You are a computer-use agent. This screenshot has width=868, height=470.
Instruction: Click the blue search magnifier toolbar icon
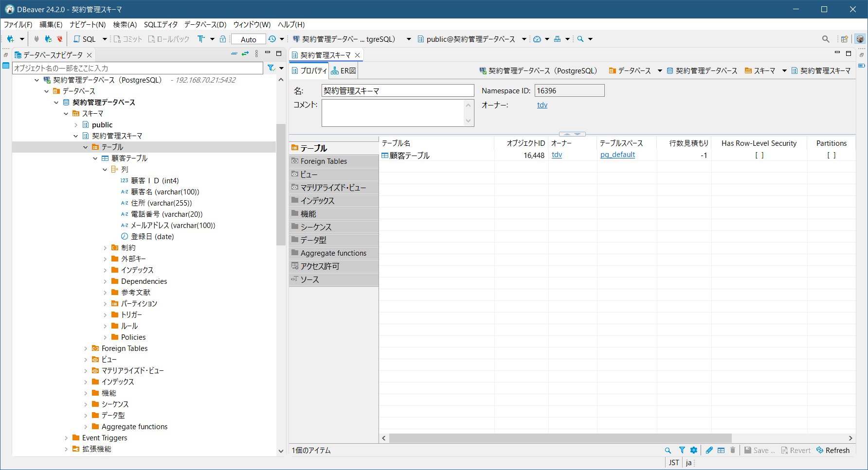coord(580,39)
